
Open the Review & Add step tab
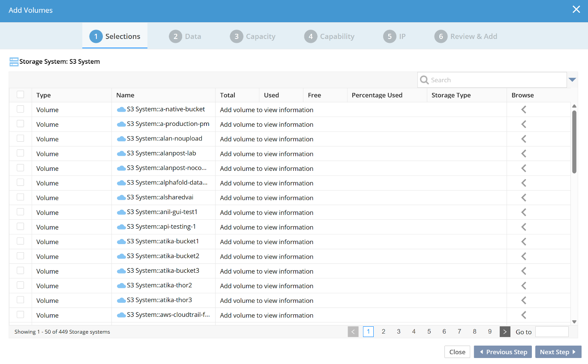click(x=466, y=36)
